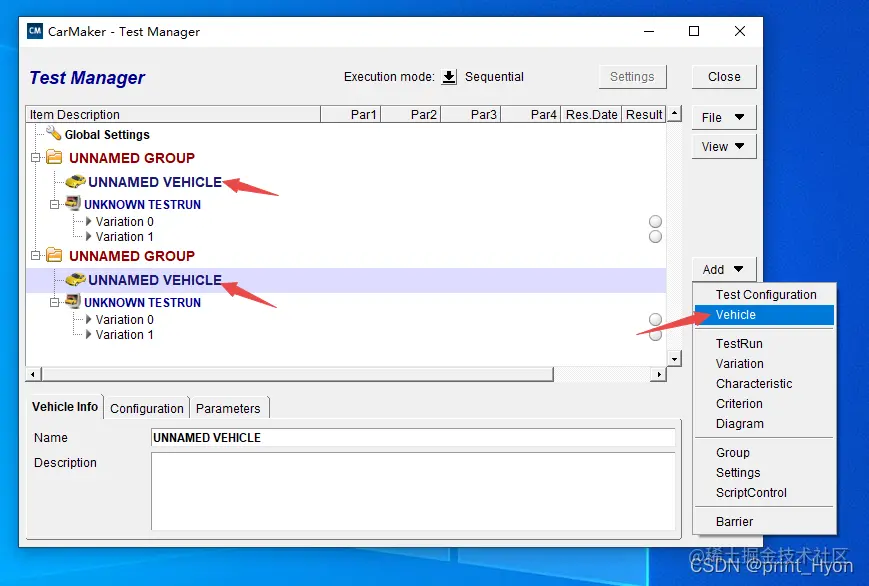Click the highlighted UNNAMED VEHICLE car icon
This screenshot has height=586, width=869.
click(75, 279)
